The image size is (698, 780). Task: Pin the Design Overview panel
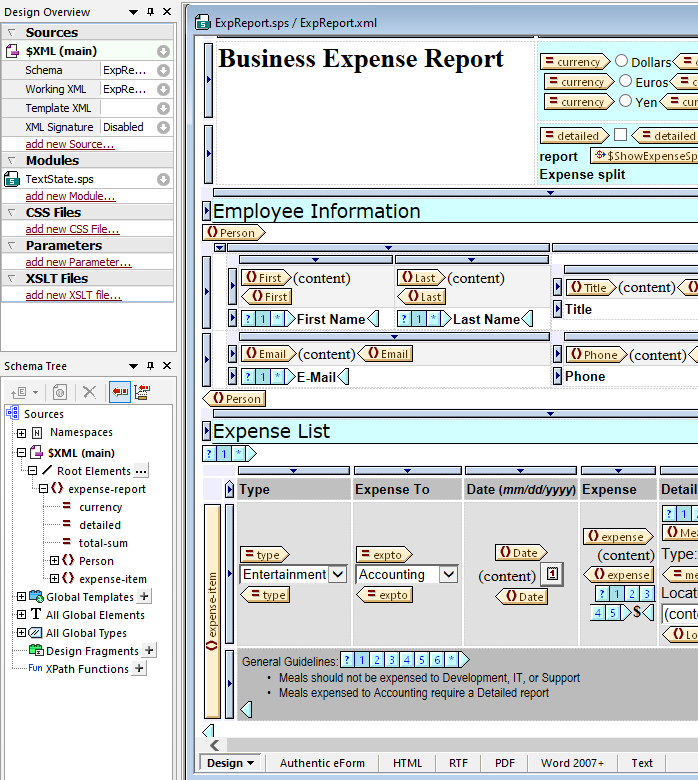[x=150, y=12]
